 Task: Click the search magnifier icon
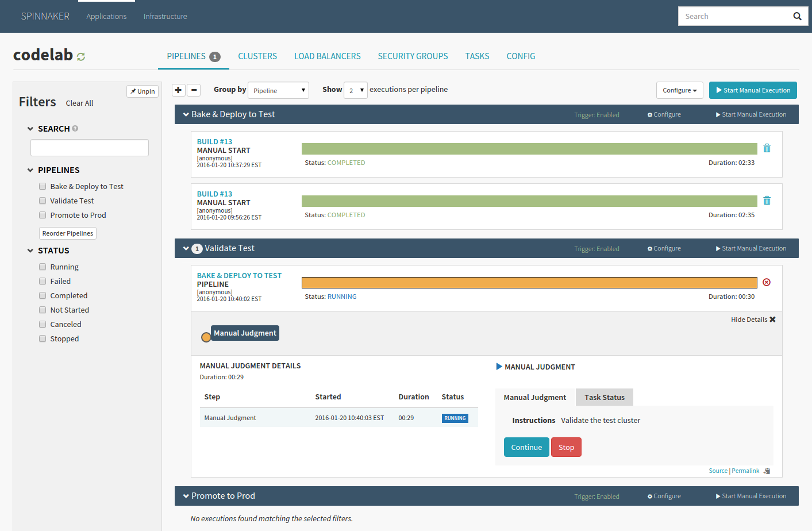(x=797, y=16)
